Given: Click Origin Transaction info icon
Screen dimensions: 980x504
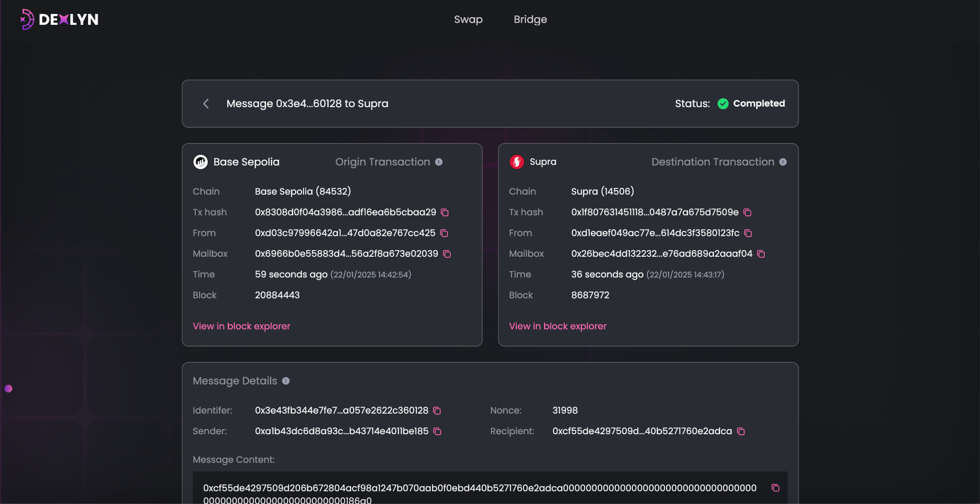Looking at the screenshot, I should coord(439,162).
